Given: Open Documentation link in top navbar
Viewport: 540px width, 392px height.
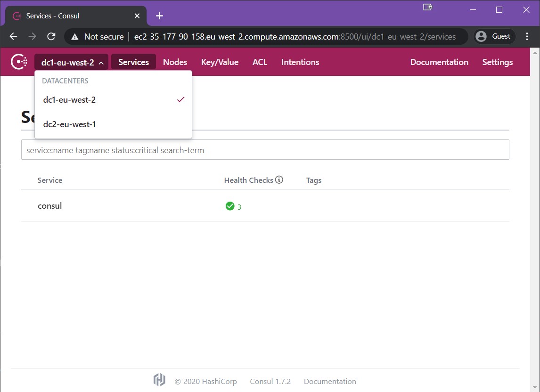Looking at the screenshot, I should 439,62.
